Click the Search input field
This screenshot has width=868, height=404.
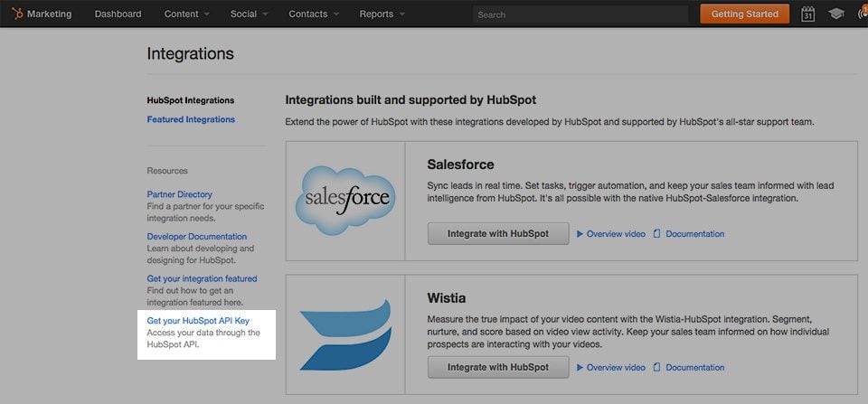[580, 14]
